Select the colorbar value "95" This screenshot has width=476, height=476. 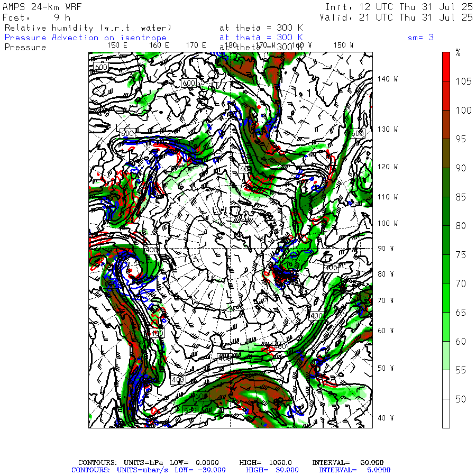coord(461,139)
